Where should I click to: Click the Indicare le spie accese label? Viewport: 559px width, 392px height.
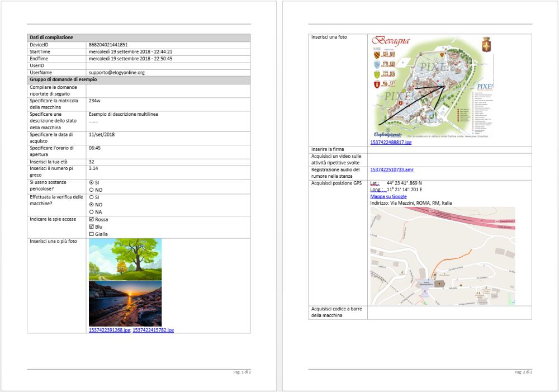coord(53,219)
